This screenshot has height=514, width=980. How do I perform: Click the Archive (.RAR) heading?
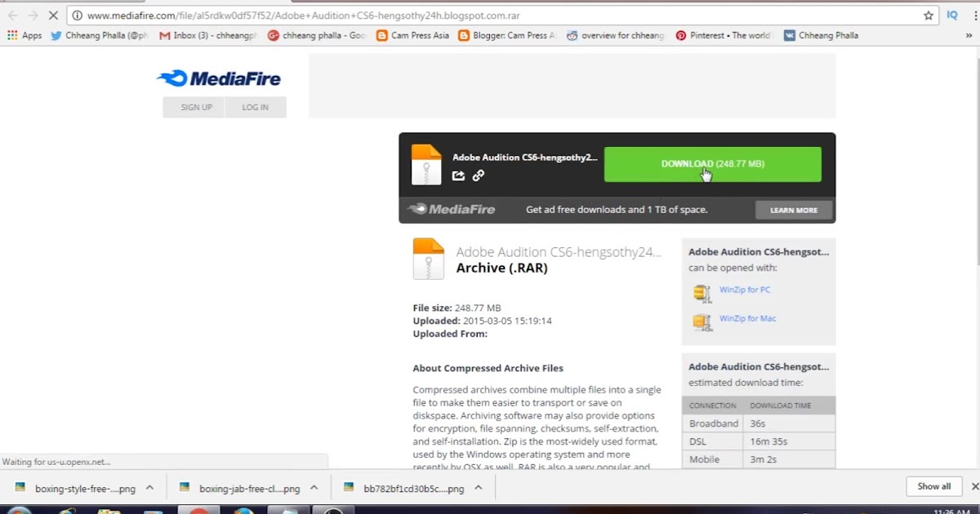tap(501, 268)
